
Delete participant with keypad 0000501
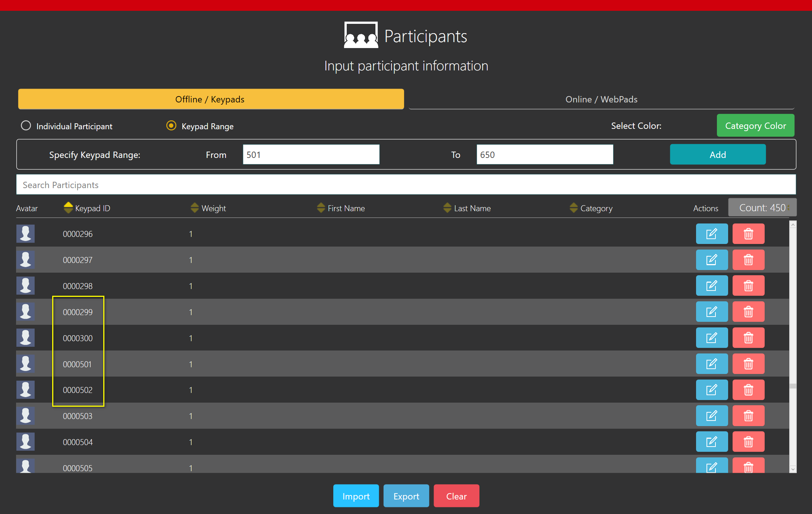tap(748, 364)
